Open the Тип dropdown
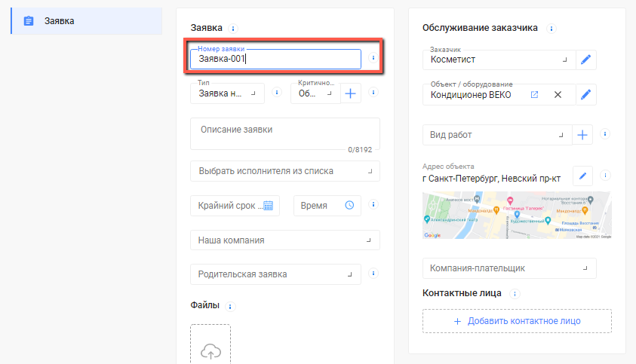This screenshot has width=636, height=364. (227, 93)
